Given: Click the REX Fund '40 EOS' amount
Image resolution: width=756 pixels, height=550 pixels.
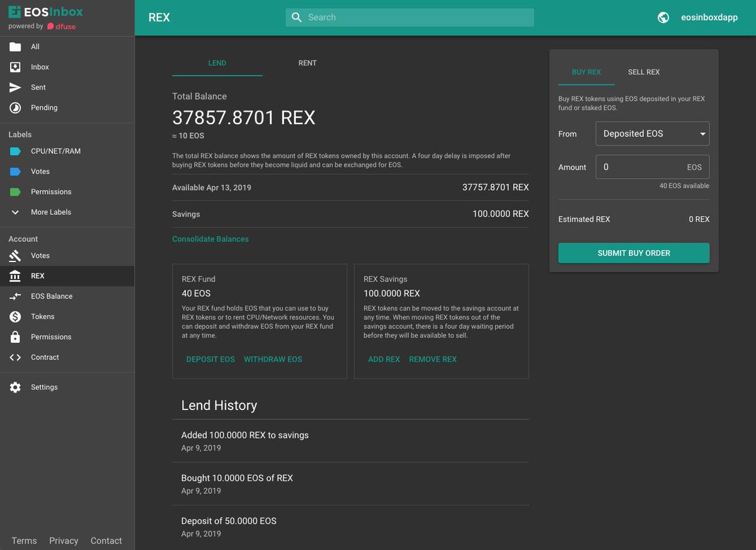Looking at the screenshot, I should click(196, 294).
